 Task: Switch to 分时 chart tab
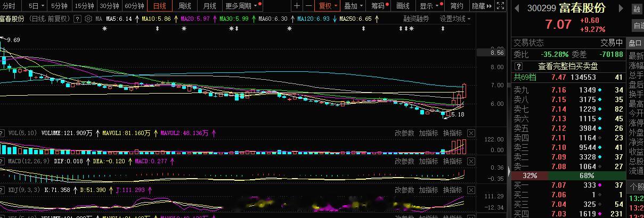(10, 6)
